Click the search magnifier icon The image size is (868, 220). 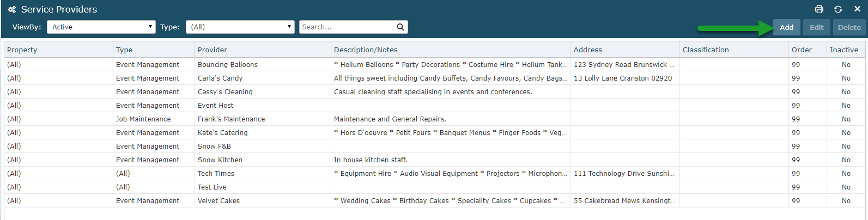click(400, 27)
